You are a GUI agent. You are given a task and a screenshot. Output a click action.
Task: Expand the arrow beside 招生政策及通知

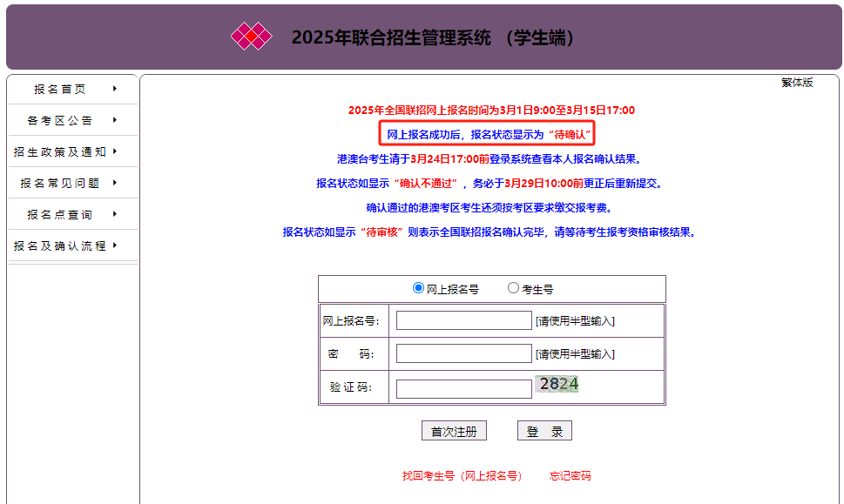coord(115,151)
